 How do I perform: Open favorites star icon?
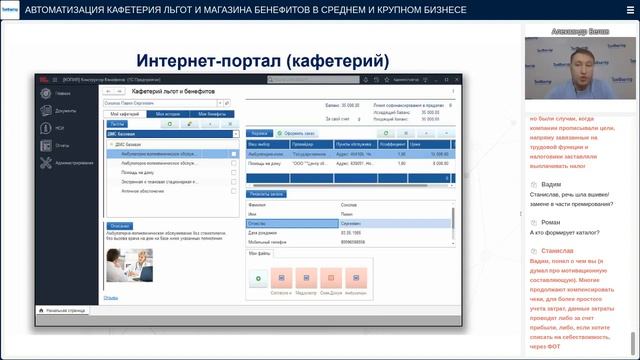pos(387,80)
